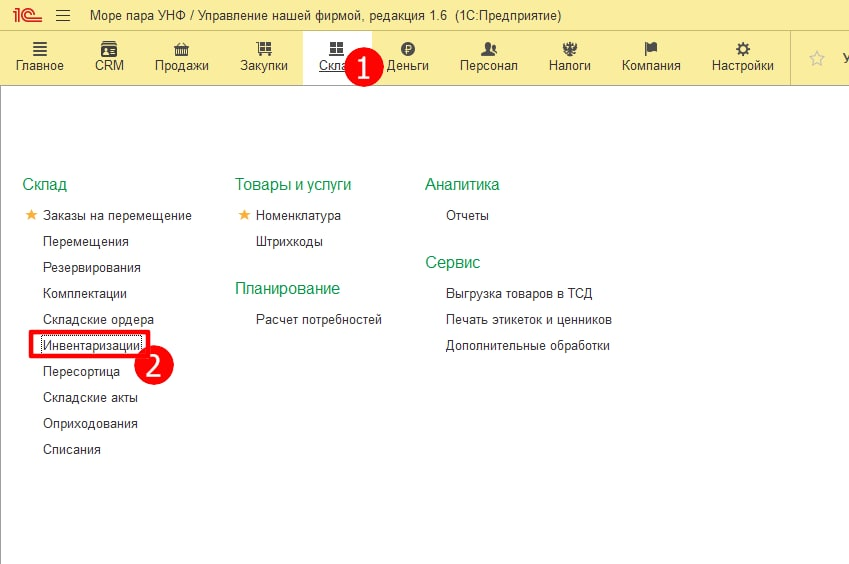
Task: Click the Компания flag icon
Action: pos(651,49)
